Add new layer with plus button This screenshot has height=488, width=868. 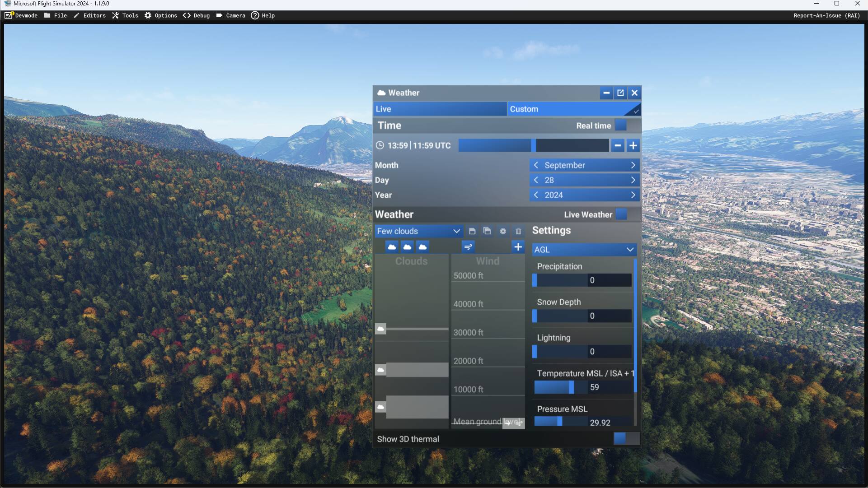518,247
